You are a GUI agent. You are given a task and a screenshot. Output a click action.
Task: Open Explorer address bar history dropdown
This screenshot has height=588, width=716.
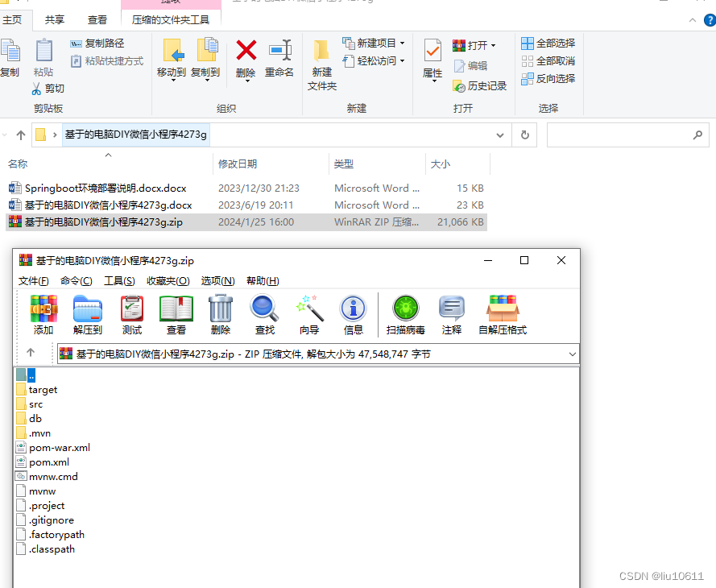click(500, 135)
